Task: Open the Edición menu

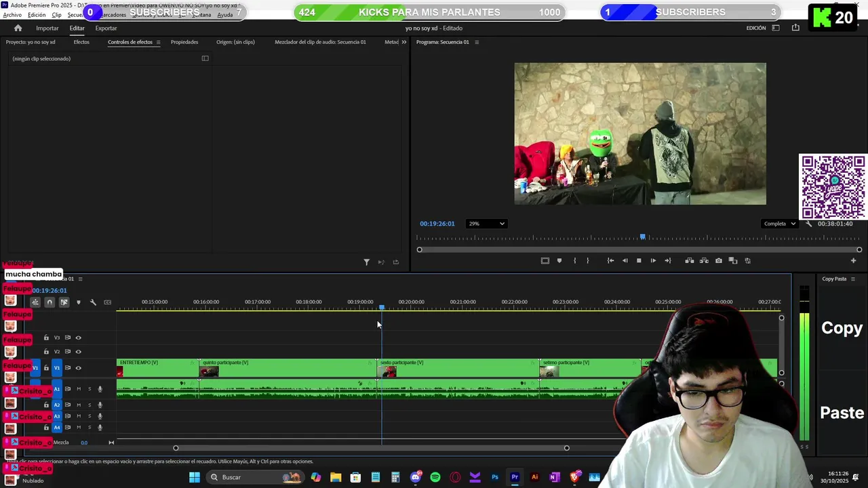Action: coord(37,15)
